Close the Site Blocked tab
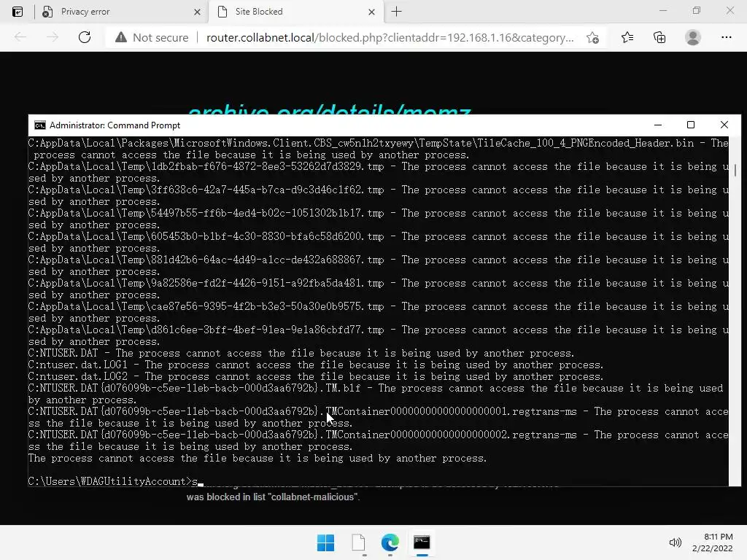 tap(371, 12)
